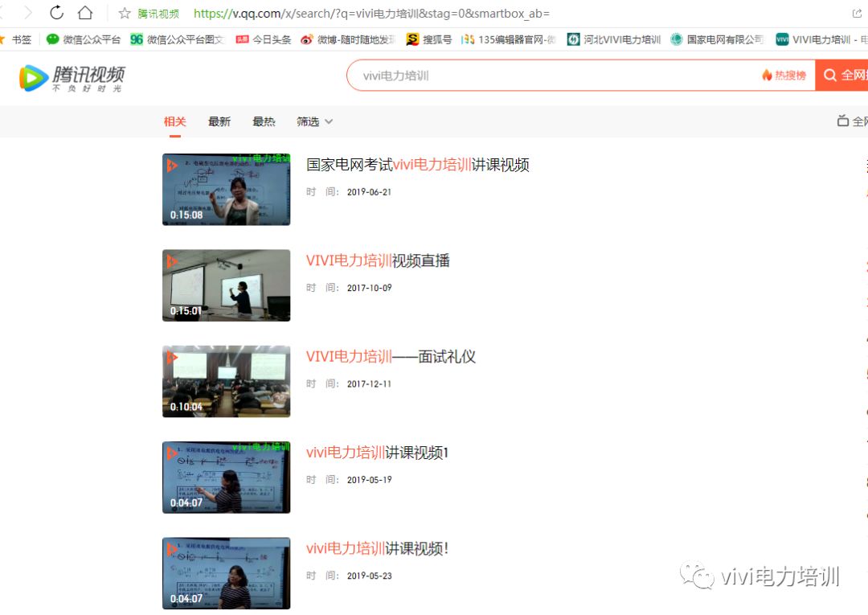Screen dimensions: 868x615
Task: Open title VIVI电力培训视频直播
Action: coord(378,260)
